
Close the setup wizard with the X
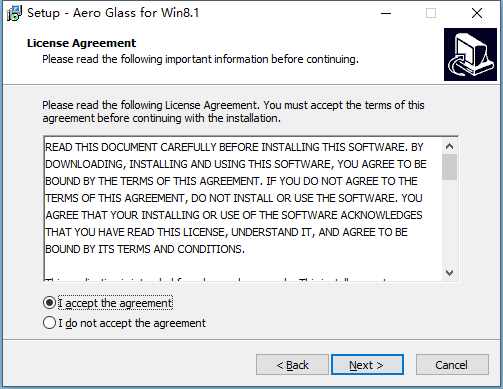pos(477,13)
